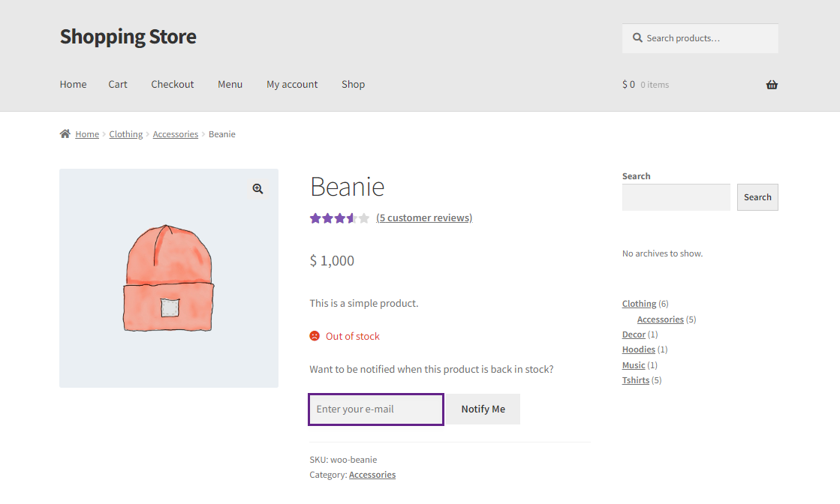Click the Beanie breadcrumb text
The width and height of the screenshot is (840, 504).
[221, 134]
